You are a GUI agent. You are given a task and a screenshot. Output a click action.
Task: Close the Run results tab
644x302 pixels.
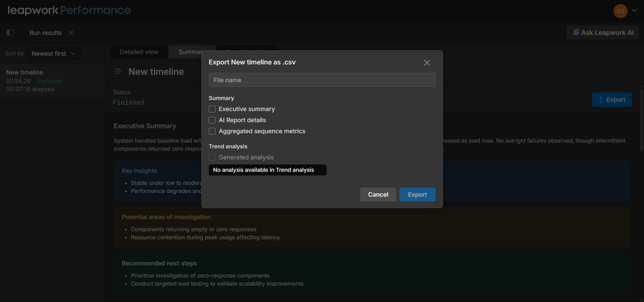pyautogui.click(x=71, y=33)
